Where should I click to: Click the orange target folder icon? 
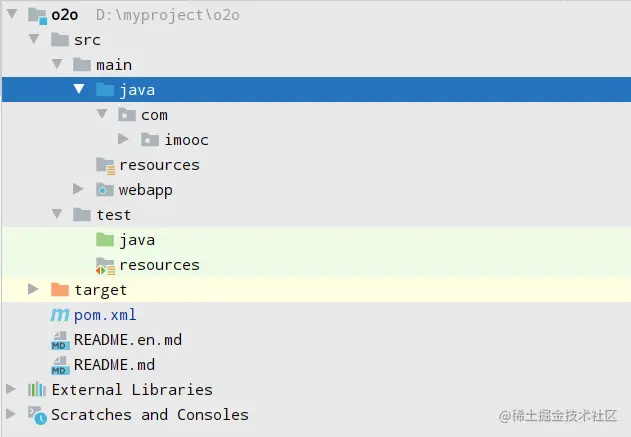click(x=60, y=290)
